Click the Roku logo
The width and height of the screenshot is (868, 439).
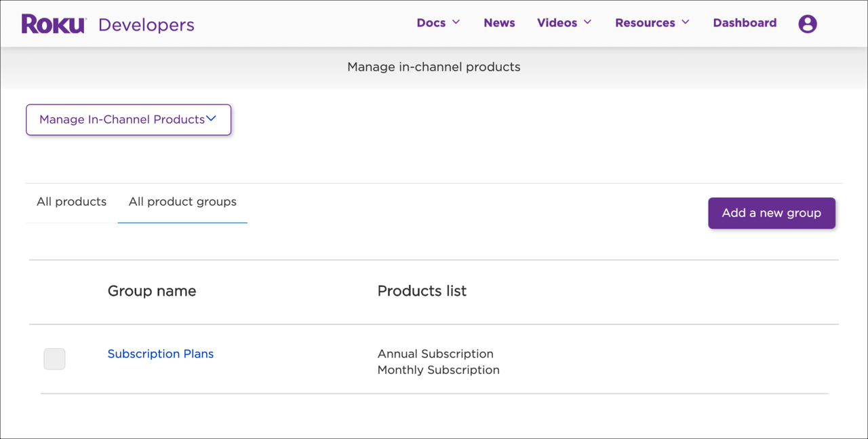tap(53, 23)
